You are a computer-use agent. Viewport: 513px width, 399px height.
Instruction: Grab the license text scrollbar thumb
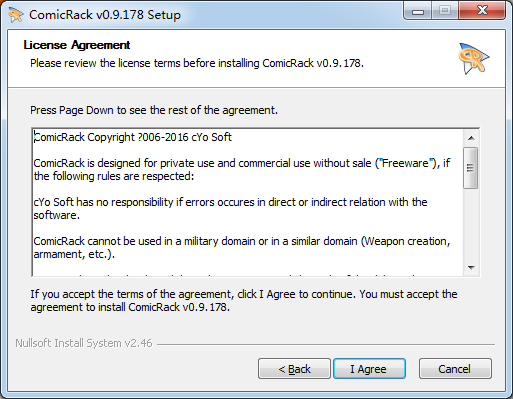[x=471, y=168]
